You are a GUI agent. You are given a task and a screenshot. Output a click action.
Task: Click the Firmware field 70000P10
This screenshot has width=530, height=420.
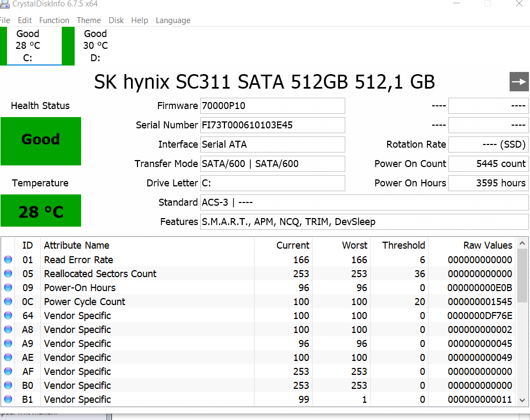pos(273,106)
